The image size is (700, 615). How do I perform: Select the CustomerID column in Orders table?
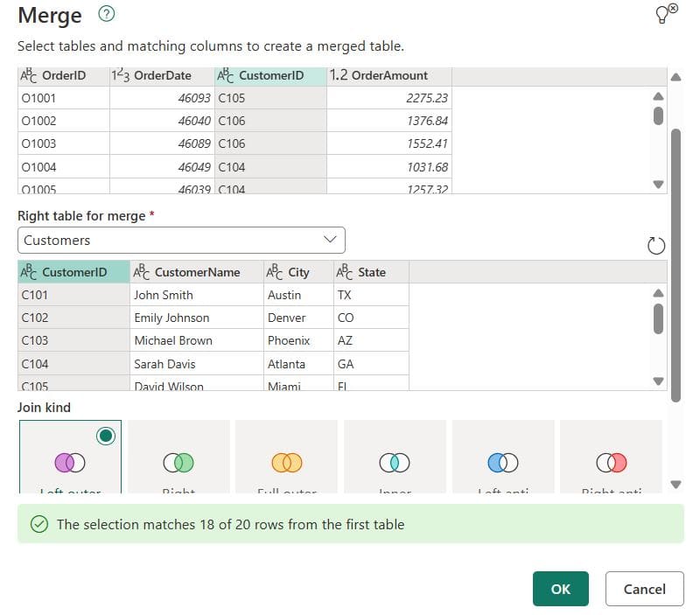click(270, 76)
